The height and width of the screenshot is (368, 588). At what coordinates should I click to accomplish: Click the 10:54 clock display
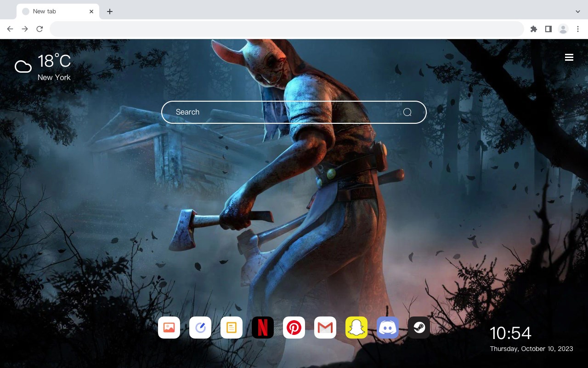point(510,333)
